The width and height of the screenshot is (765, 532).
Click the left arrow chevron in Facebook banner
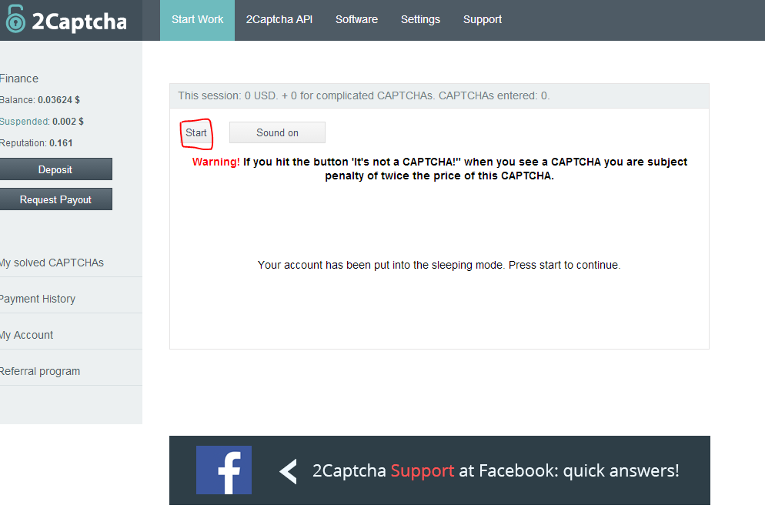click(x=289, y=471)
